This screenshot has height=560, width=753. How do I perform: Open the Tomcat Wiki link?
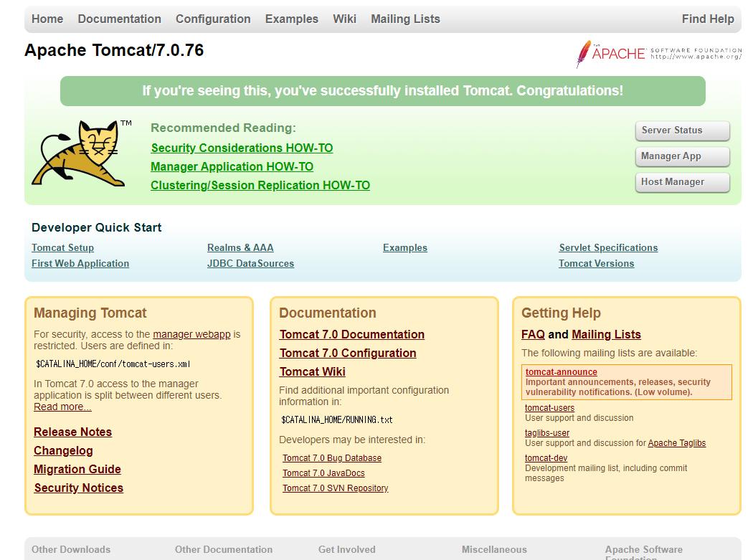click(x=313, y=372)
